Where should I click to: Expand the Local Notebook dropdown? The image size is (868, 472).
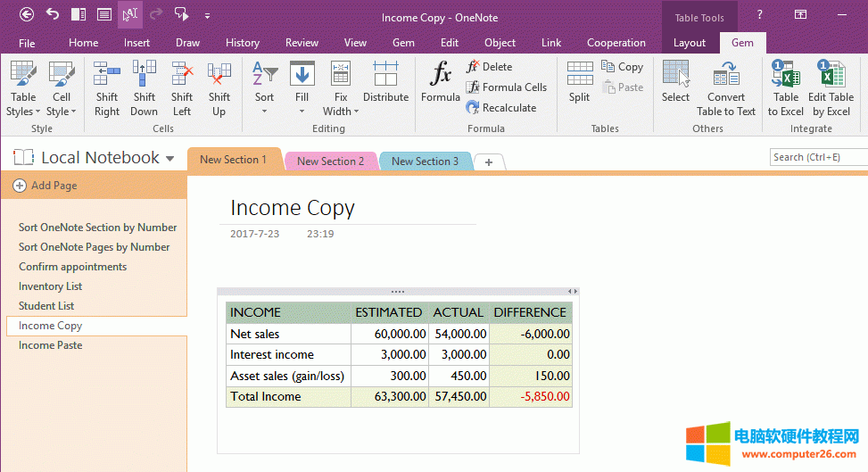tap(169, 159)
